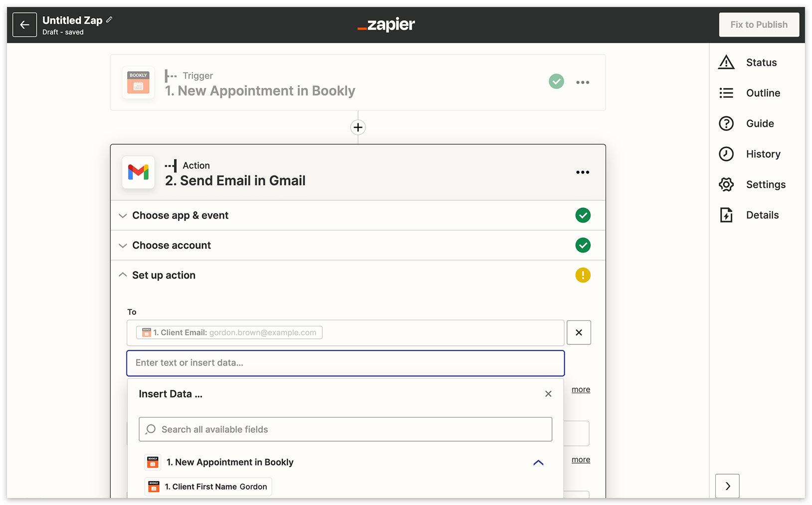Open trigger step three-dot menu
The image size is (812, 505).
pos(583,82)
